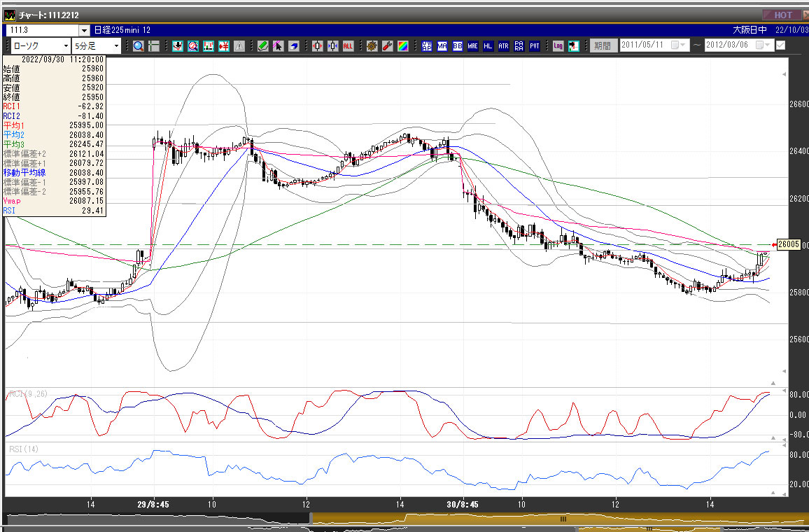Open the chart settings gear icon

point(372,46)
